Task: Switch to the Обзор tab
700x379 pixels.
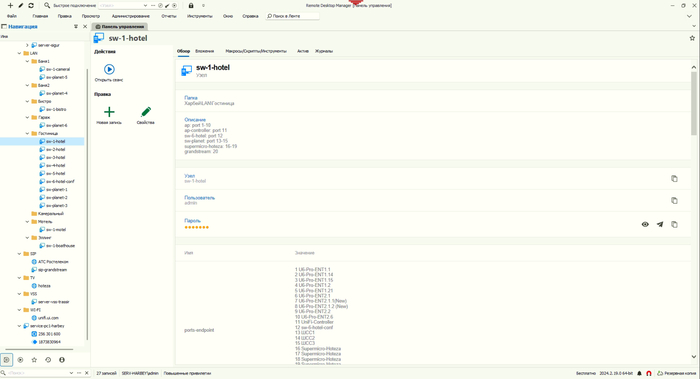Action: [x=183, y=51]
